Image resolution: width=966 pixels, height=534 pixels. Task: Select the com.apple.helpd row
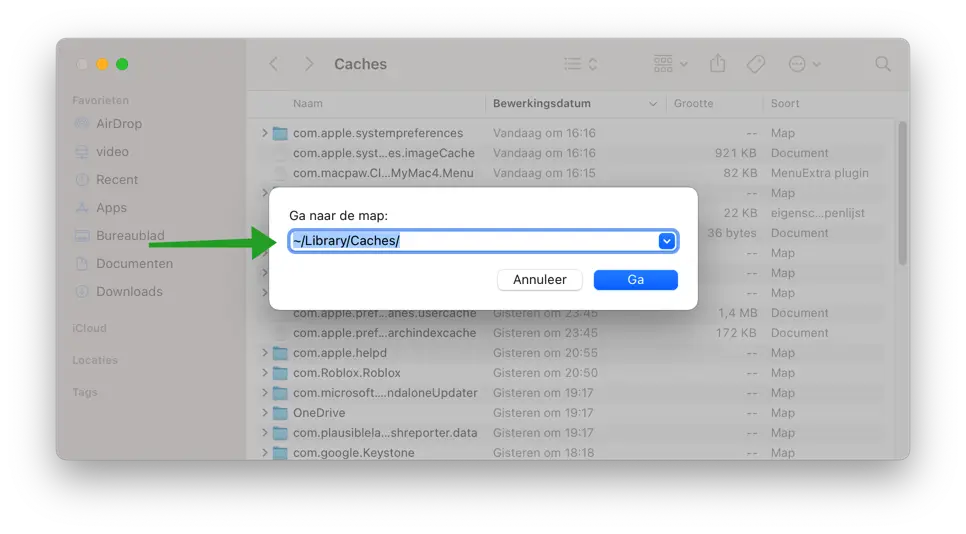572,353
